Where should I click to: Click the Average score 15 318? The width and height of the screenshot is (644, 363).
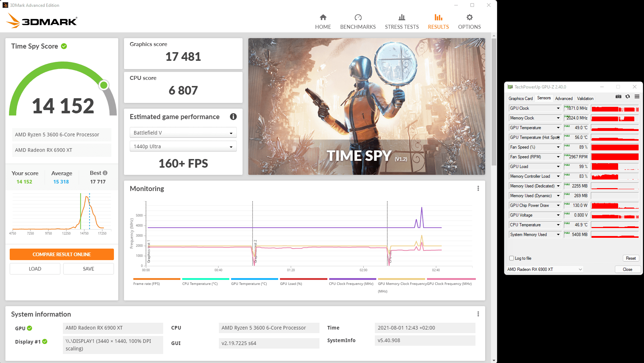click(61, 182)
